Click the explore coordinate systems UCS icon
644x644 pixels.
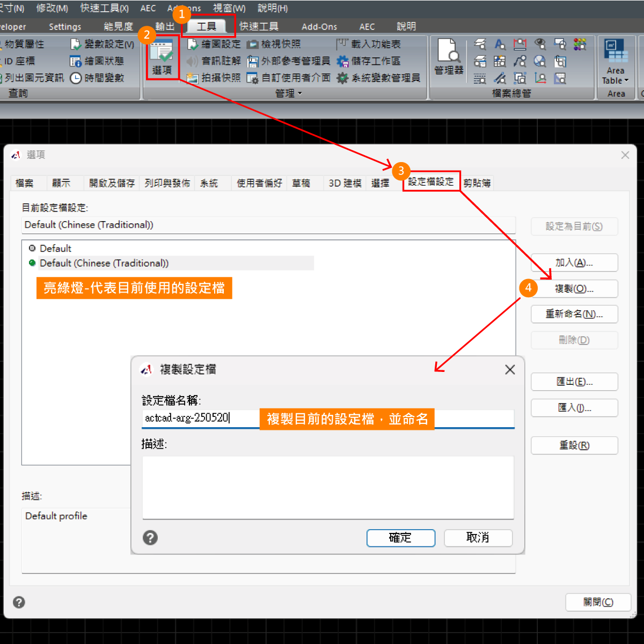pyautogui.click(x=540, y=78)
